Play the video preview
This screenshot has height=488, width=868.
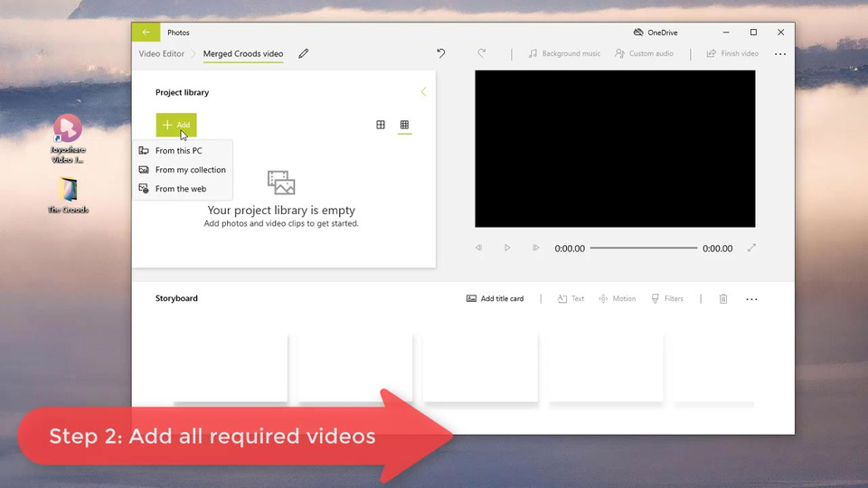click(507, 248)
